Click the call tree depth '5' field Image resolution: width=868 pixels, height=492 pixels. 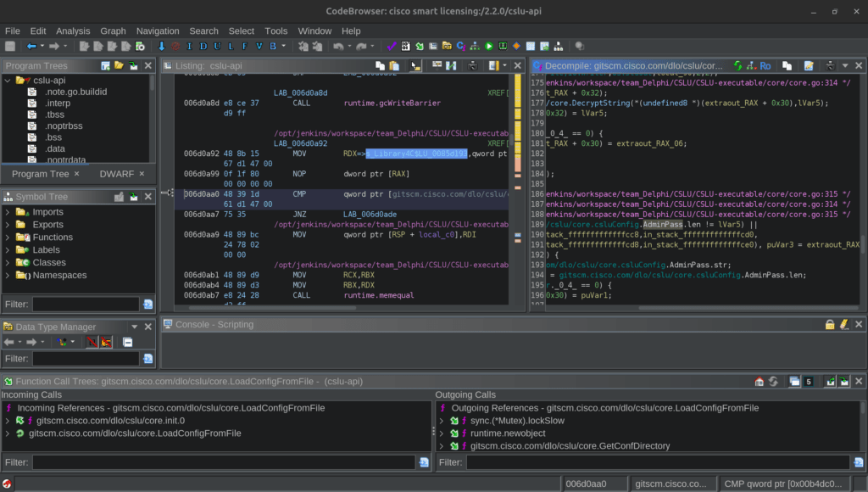[809, 382]
